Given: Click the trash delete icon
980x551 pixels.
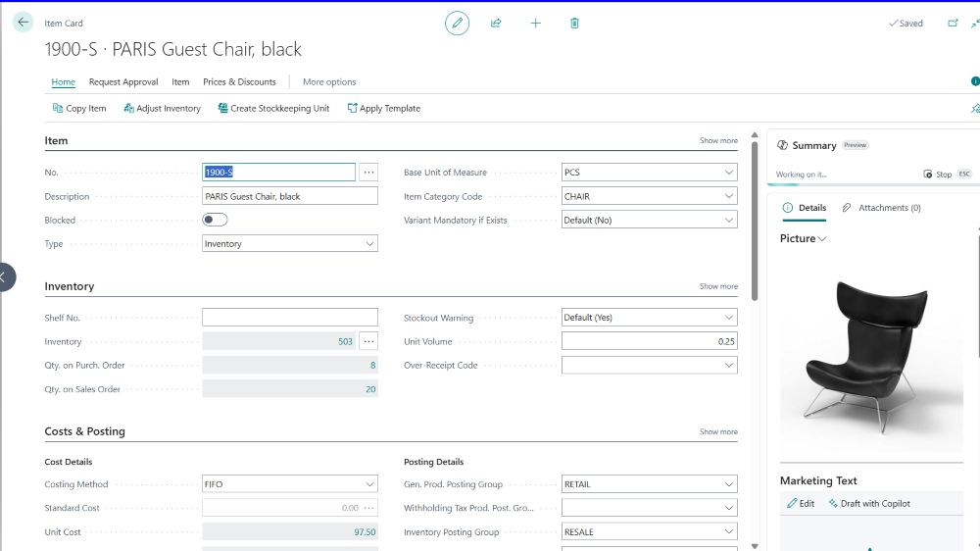Looking at the screenshot, I should pos(574,24).
